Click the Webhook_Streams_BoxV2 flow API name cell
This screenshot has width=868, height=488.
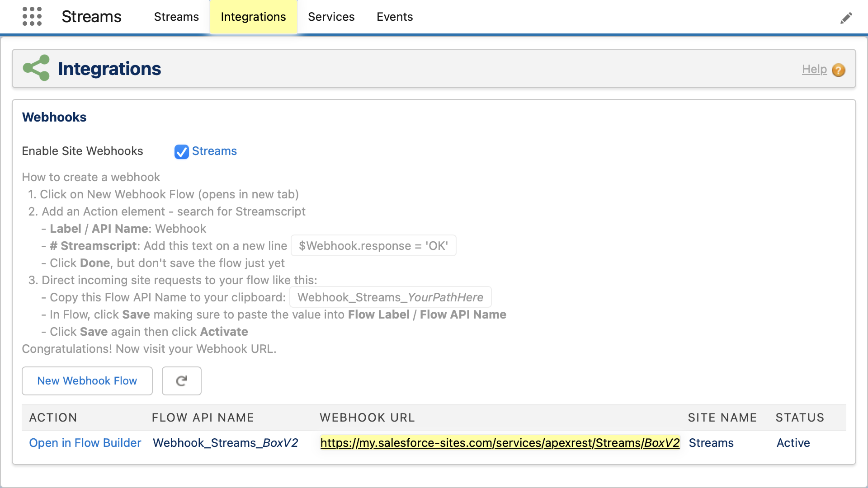click(x=225, y=443)
